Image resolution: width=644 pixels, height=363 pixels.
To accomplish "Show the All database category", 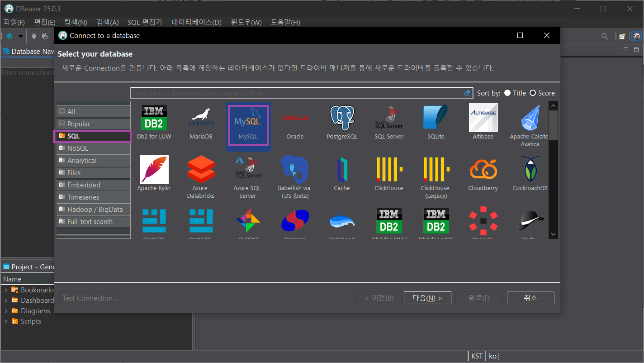I will click(94, 111).
